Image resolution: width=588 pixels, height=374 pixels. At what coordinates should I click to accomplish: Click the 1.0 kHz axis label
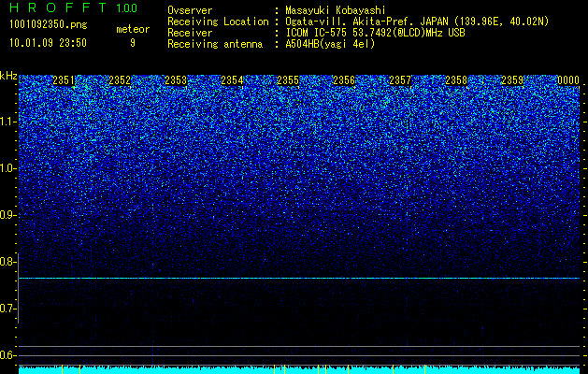tap(8, 168)
